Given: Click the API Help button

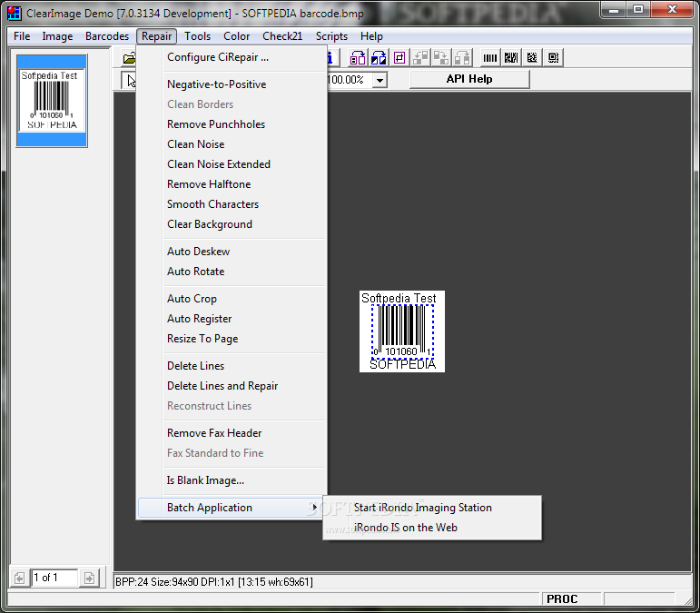Looking at the screenshot, I should coord(469,79).
